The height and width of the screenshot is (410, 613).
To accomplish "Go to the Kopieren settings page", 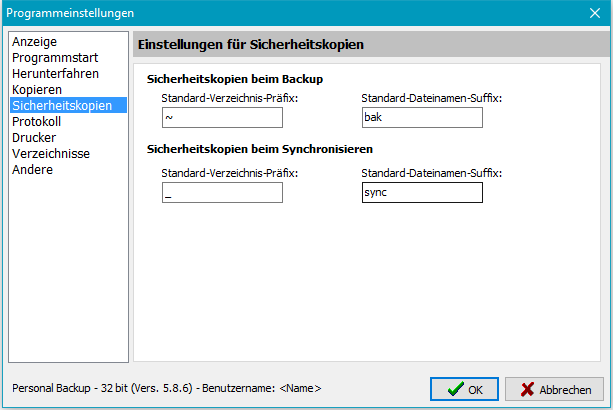I will coord(37,90).
